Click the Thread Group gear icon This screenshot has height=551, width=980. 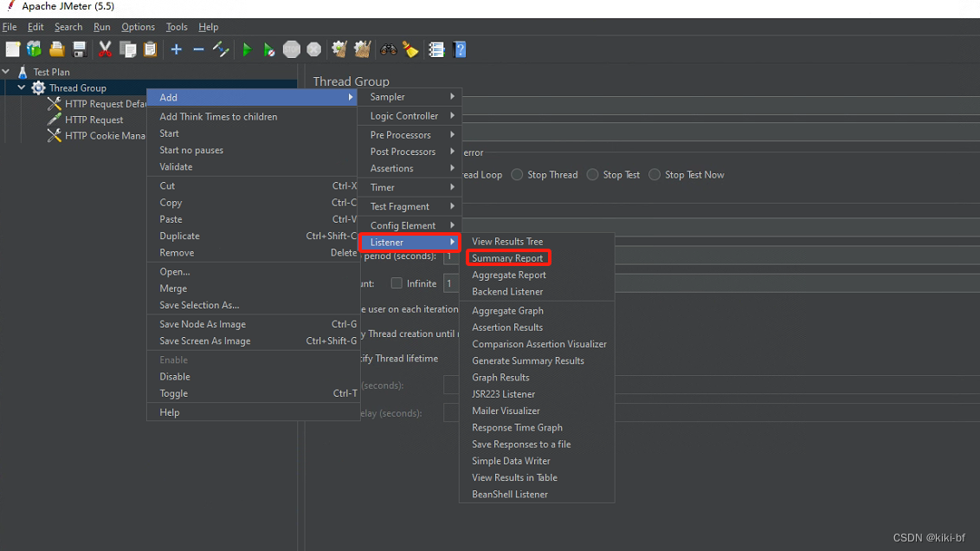39,88
